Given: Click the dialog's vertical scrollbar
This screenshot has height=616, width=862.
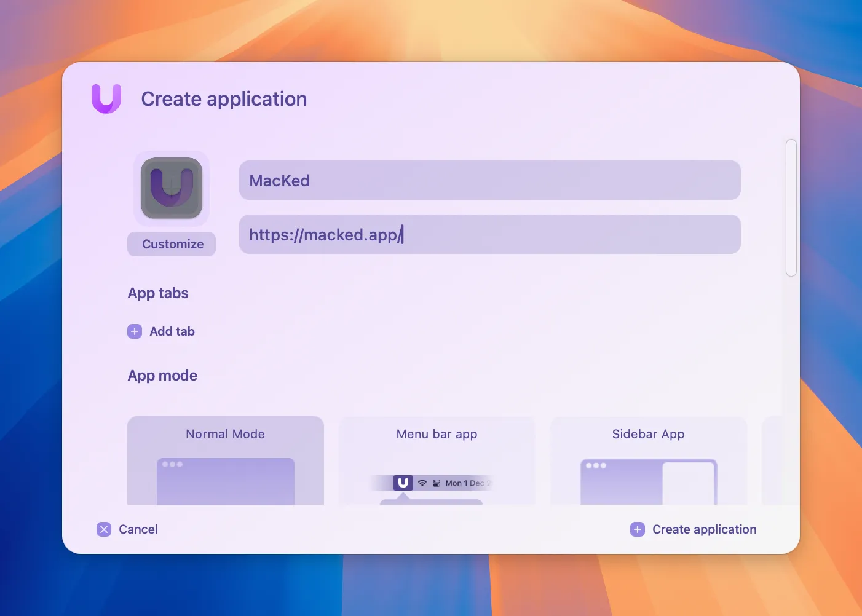Looking at the screenshot, I should [791, 208].
